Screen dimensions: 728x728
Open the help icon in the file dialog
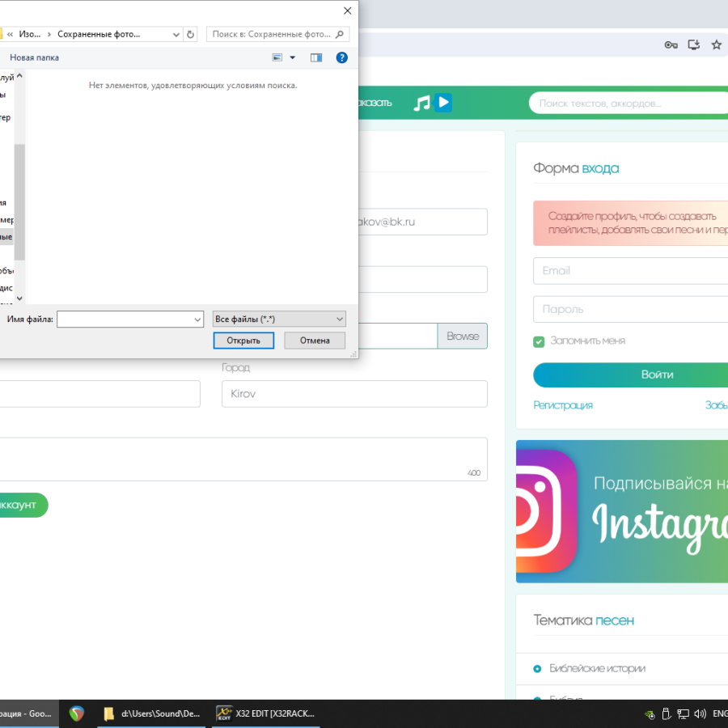tap(341, 57)
